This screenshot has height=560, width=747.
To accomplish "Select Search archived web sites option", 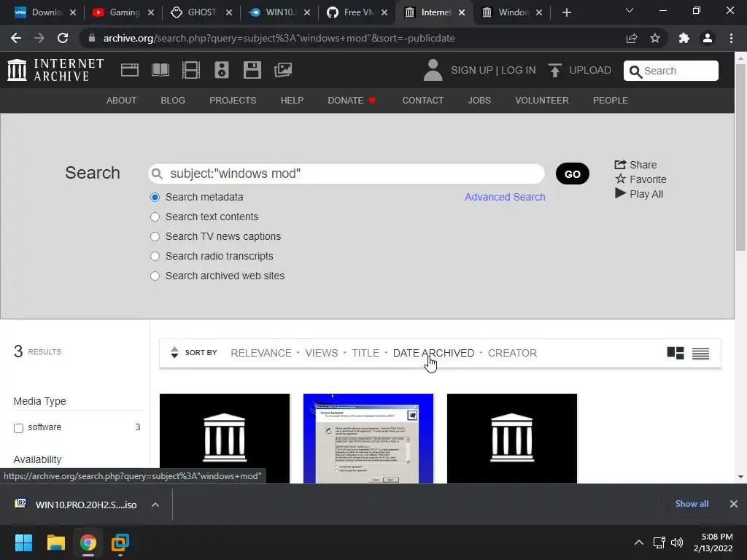I will point(155,276).
